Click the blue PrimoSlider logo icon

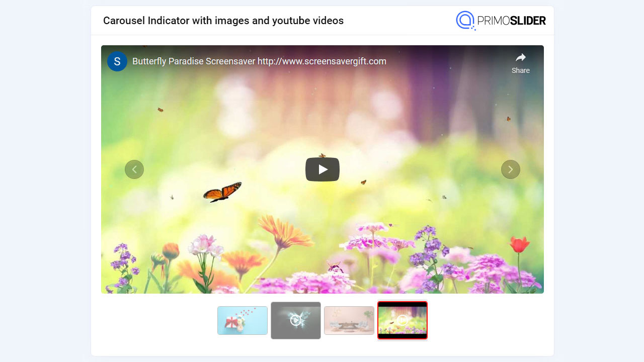pos(464,21)
